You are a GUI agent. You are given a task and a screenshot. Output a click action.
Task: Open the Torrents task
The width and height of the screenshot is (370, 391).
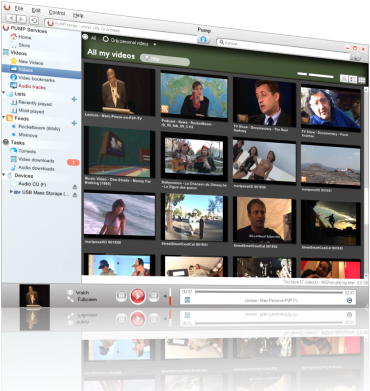23,151
